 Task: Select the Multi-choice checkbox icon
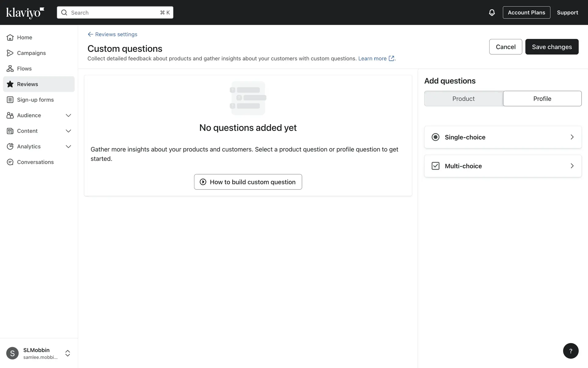tap(435, 166)
